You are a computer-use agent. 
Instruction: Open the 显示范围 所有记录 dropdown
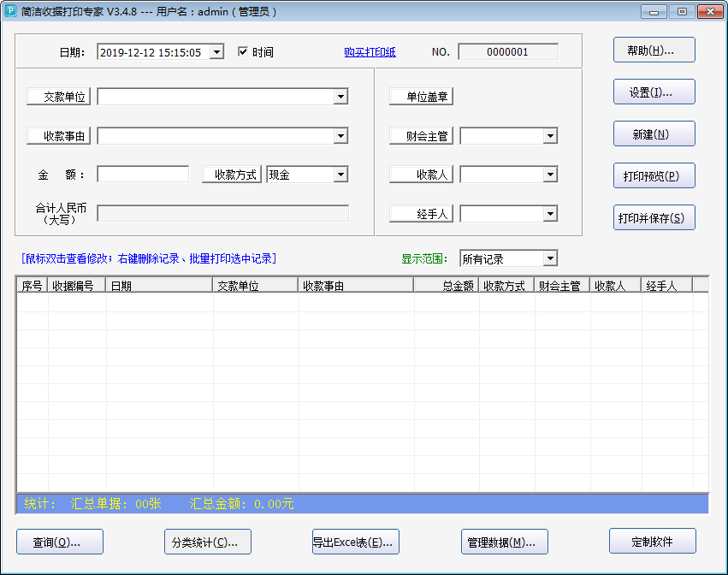550,258
